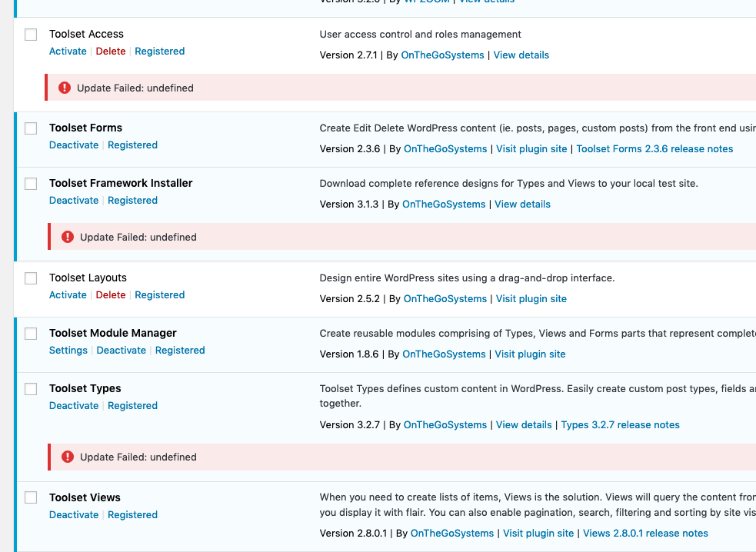756x552 pixels.
Task: Click the error icon under Toolset Types
Action: (68, 457)
